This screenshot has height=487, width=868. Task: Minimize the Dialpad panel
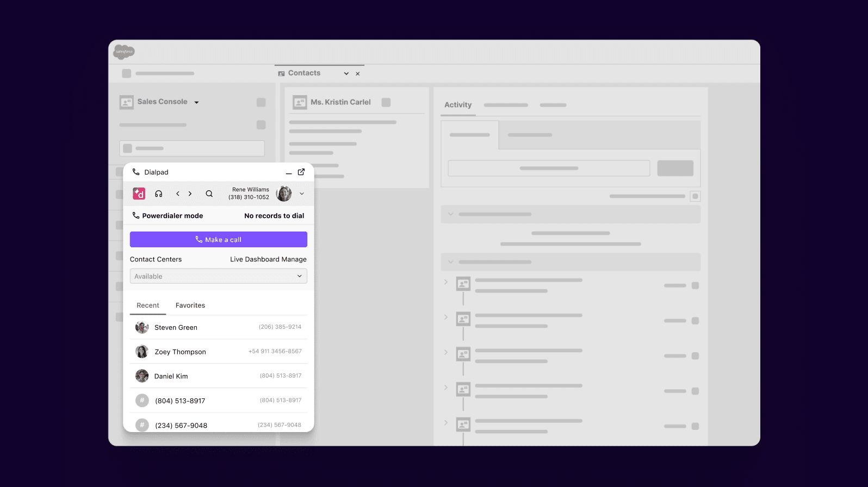pyautogui.click(x=289, y=173)
